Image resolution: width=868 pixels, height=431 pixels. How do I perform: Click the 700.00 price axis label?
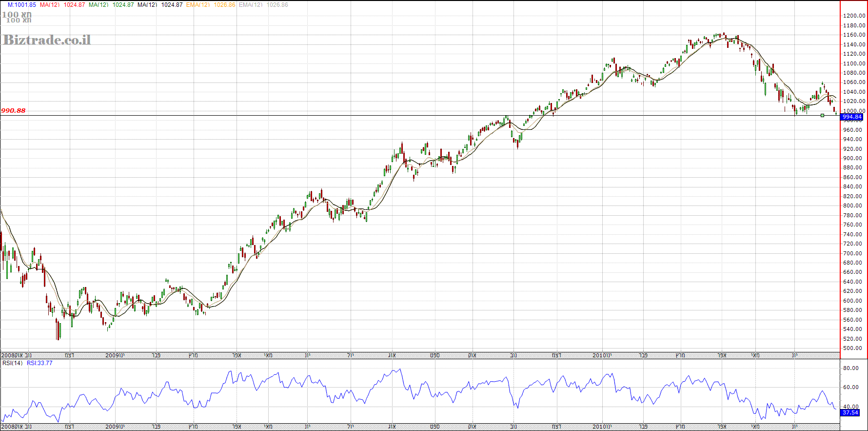coord(853,253)
